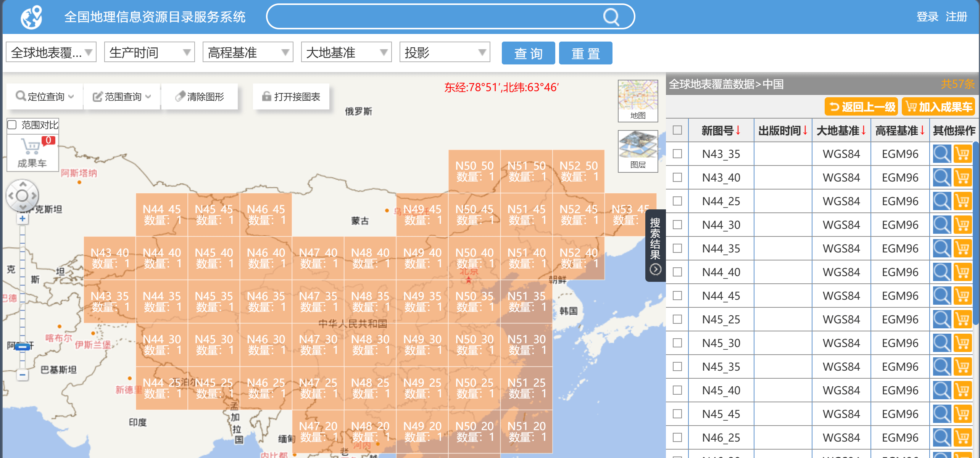
Task: Open the 图层 layers thumbnail
Action: coord(638,151)
